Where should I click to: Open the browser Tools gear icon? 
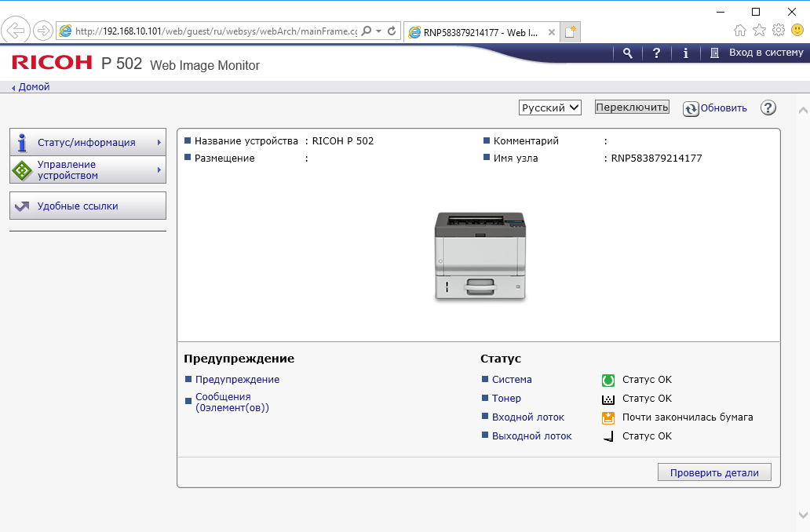click(x=778, y=30)
